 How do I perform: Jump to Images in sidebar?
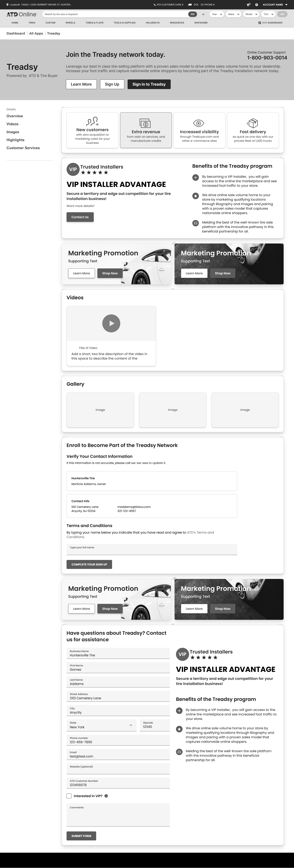coord(13,132)
